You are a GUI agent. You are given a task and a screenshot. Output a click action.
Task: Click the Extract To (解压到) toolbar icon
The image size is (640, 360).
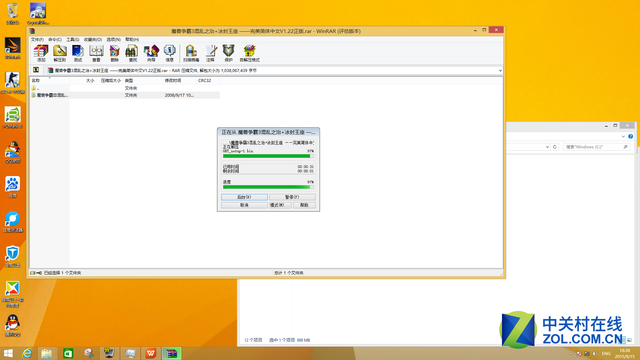pyautogui.click(x=60, y=53)
